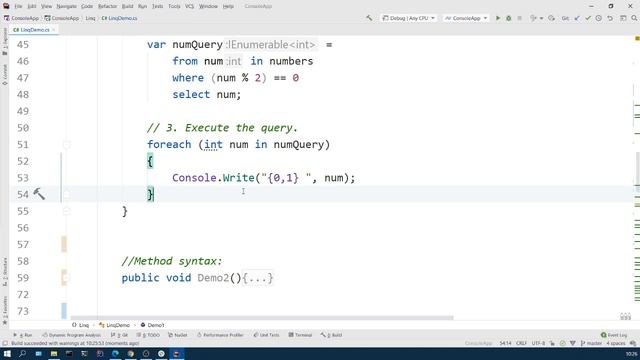Image resolution: width=640 pixels, height=360 pixels.
Task: Click the read-only lock icon in status bar
Action: (552, 343)
